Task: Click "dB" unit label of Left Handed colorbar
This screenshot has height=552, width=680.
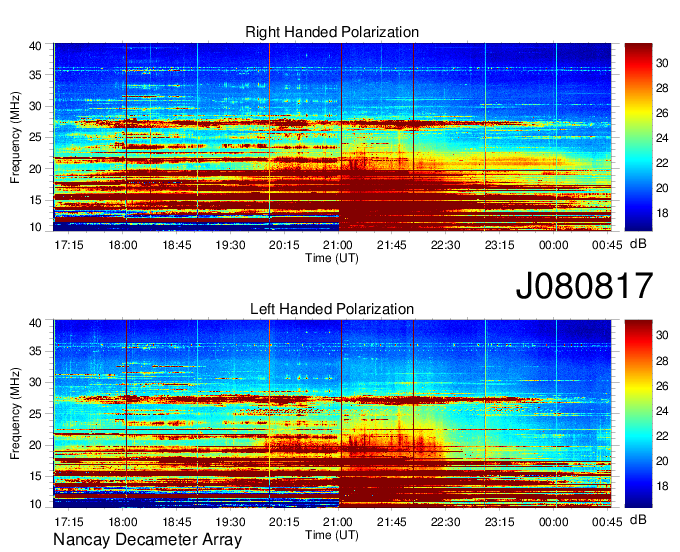Action: (x=638, y=520)
